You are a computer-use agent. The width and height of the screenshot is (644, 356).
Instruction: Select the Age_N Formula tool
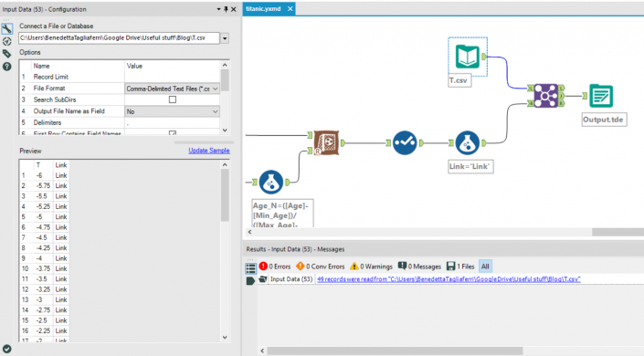coord(271,182)
